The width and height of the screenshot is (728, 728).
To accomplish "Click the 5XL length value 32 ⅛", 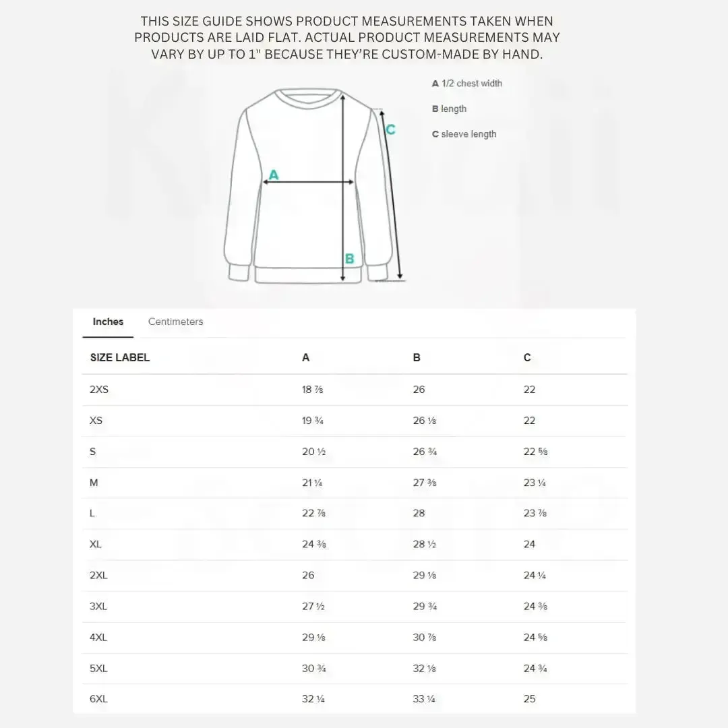I will coord(425,669).
